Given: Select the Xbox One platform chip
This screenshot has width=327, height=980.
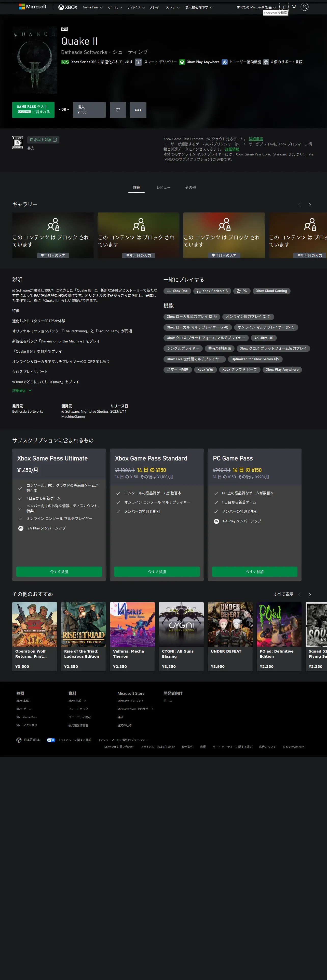Looking at the screenshot, I should tap(178, 291).
